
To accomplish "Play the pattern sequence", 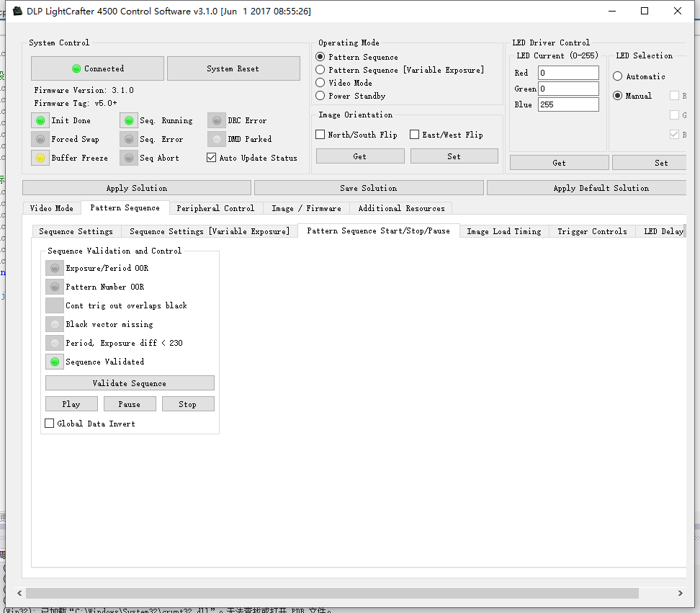I will coord(71,404).
